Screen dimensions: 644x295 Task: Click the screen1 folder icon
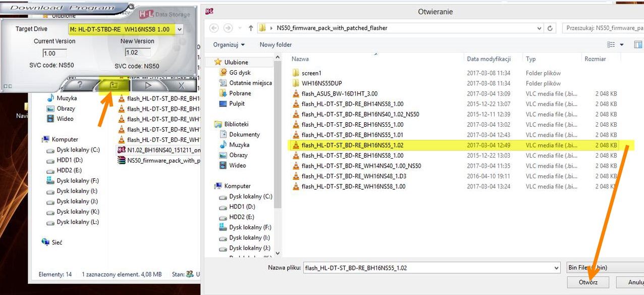[296, 73]
